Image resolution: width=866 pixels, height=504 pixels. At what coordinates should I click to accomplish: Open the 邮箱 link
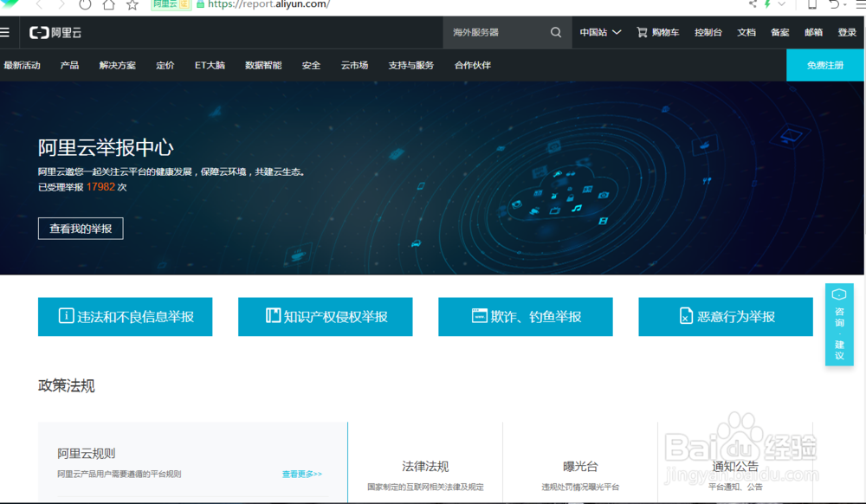click(x=813, y=33)
